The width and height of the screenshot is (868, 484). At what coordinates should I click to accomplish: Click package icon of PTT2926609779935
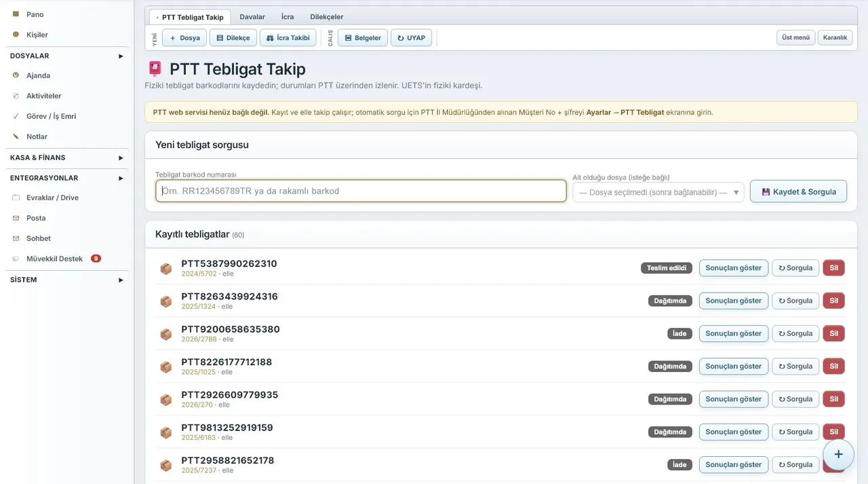point(166,399)
